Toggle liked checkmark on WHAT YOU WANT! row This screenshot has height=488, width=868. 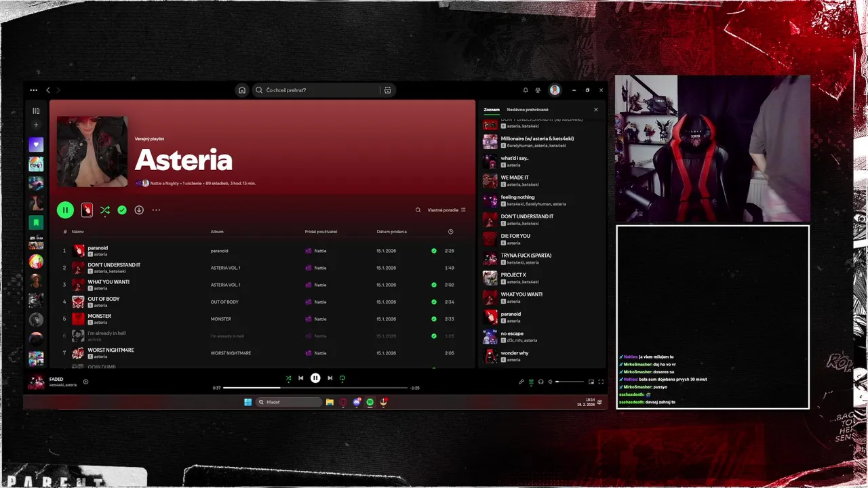434,285
